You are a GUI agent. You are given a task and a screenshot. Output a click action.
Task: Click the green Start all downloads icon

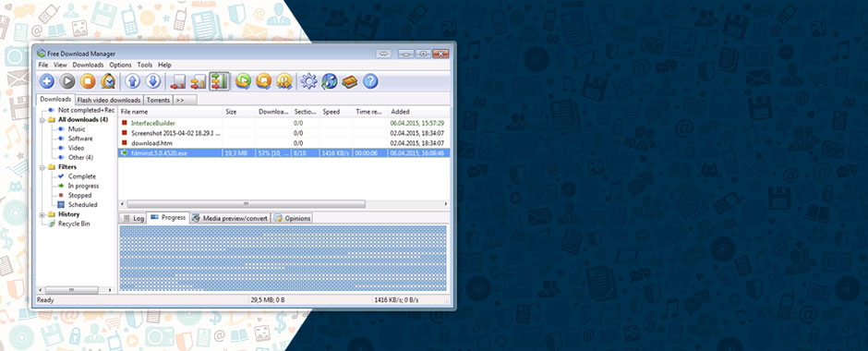(x=243, y=82)
